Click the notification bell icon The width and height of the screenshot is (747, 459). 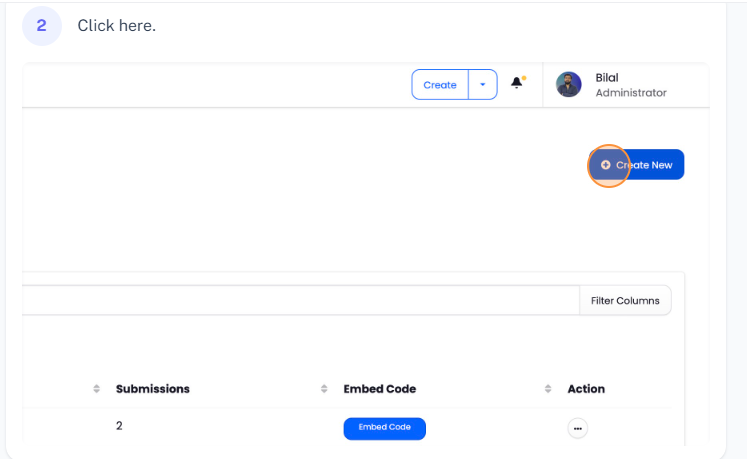[x=517, y=84]
